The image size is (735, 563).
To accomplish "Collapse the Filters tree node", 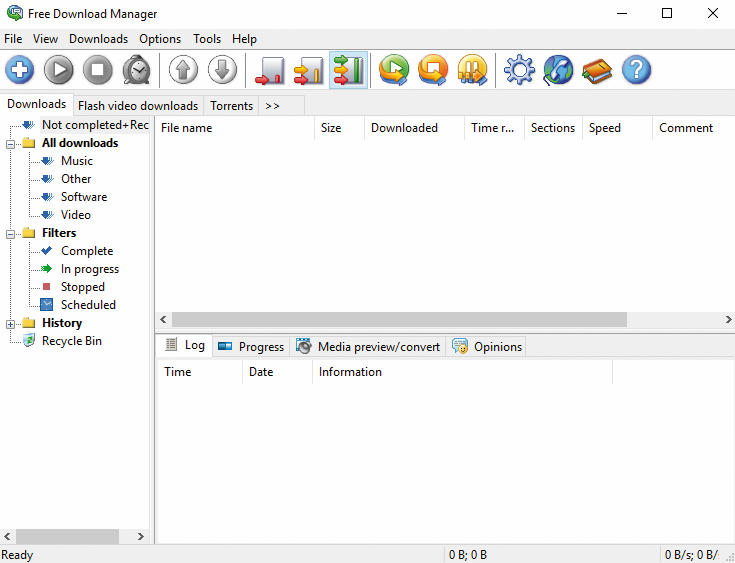I will 10,234.
